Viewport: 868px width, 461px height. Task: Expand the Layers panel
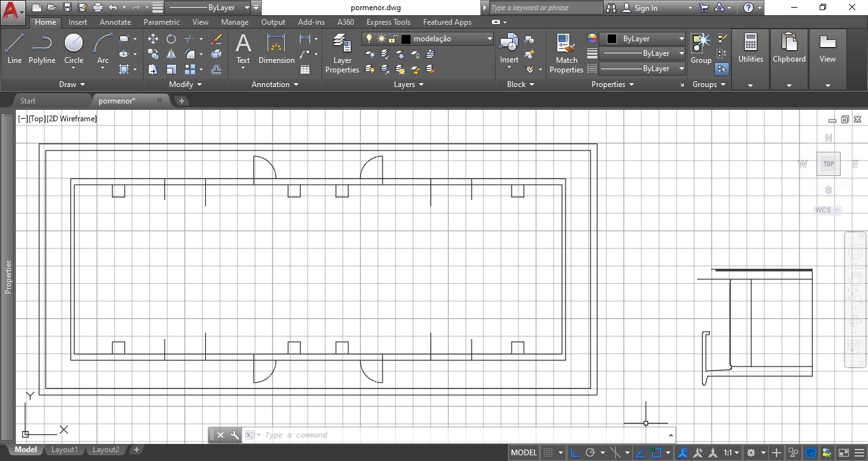coord(409,84)
